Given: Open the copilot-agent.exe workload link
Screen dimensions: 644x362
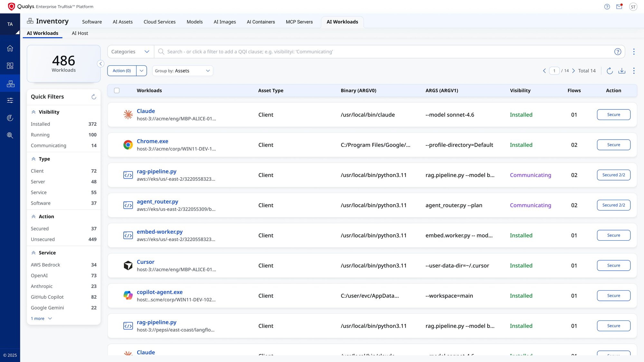Looking at the screenshot, I should pos(160,292).
